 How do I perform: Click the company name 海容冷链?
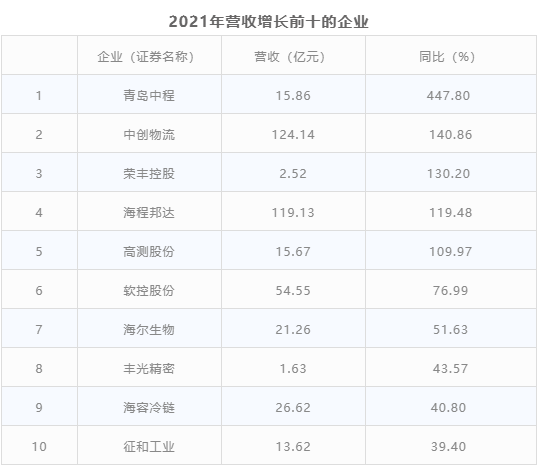149,408
